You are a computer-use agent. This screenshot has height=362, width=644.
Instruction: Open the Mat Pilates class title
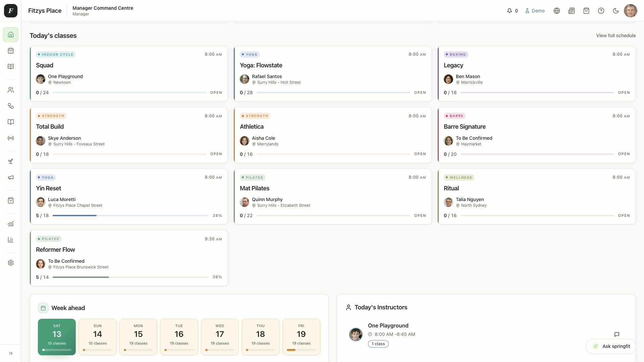pos(255,188)
